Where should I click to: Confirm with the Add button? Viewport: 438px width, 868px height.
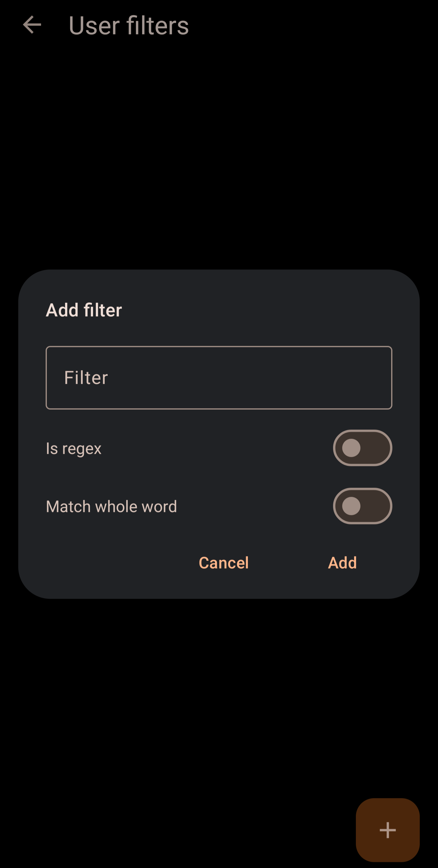coord(342,562)
